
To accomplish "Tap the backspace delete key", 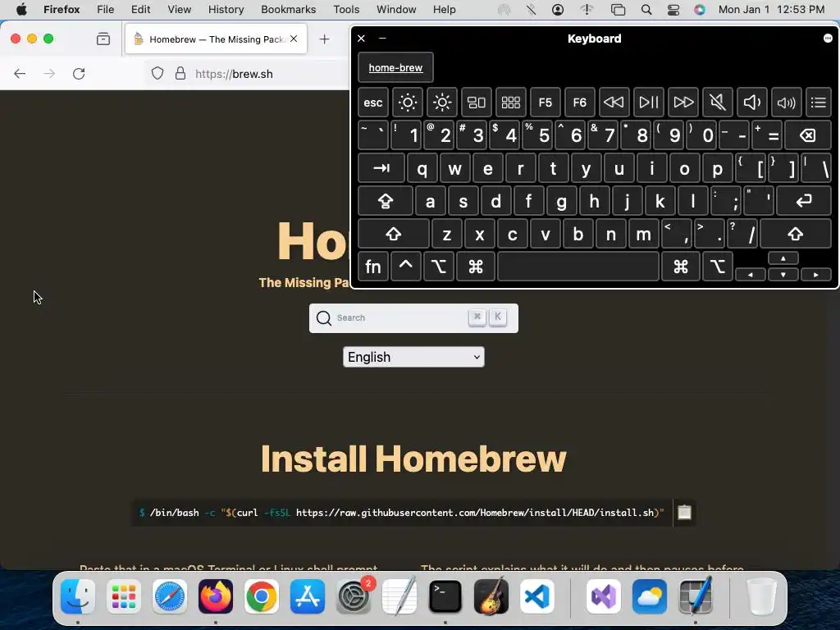I will 808,135.
